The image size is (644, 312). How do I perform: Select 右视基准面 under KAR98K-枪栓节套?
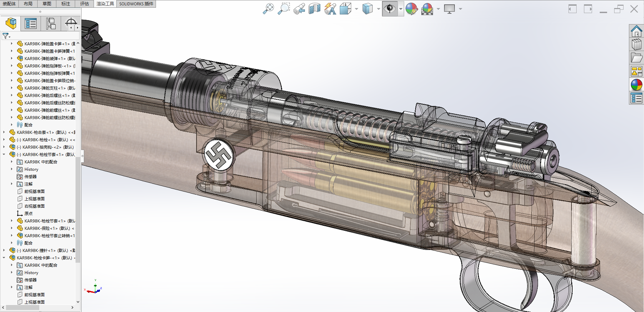click(x=35, y=206)
